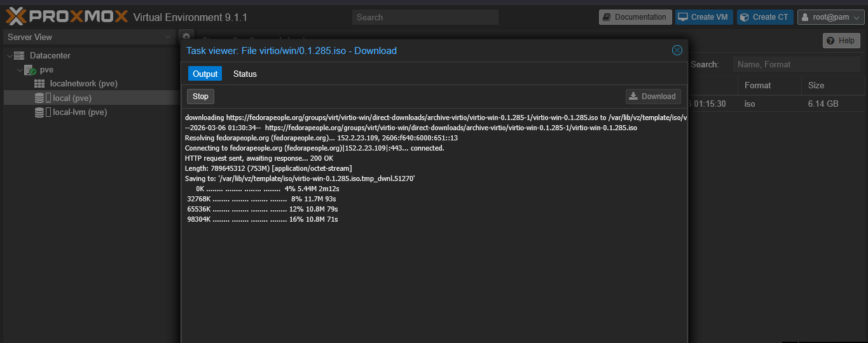Collapse the pve node

click(x=19, y=70)
